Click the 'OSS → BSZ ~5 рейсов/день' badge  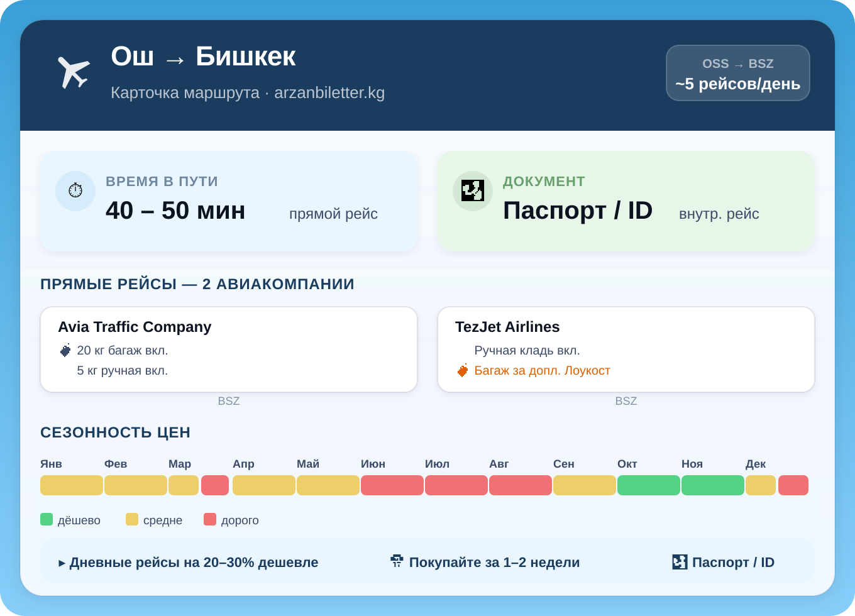(x=737, y=73)
